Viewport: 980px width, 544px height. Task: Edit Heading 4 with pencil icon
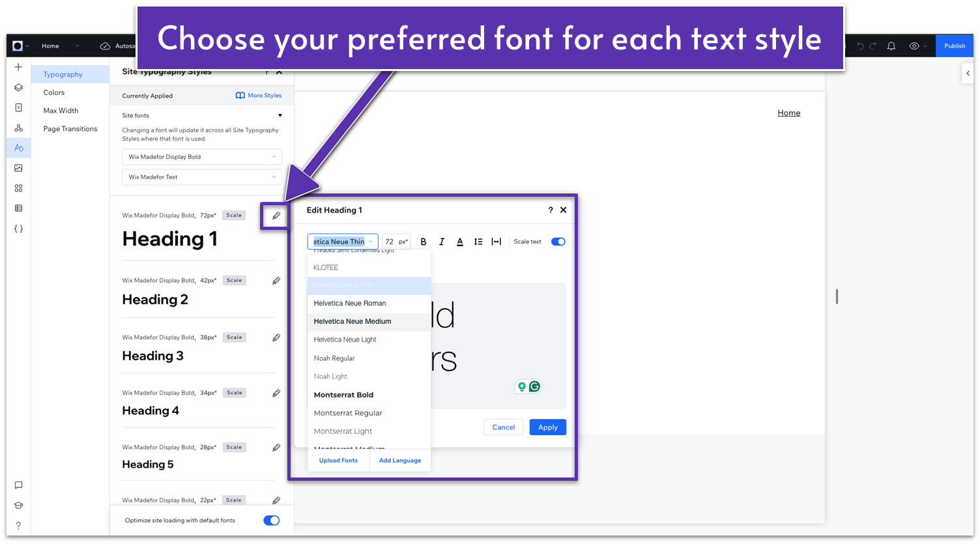coord(276,393)
